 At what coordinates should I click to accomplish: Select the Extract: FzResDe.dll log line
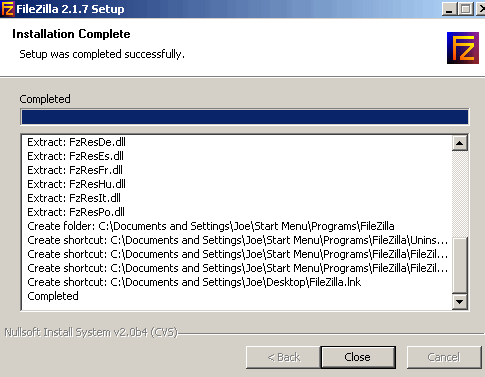(x=76, y=142)
